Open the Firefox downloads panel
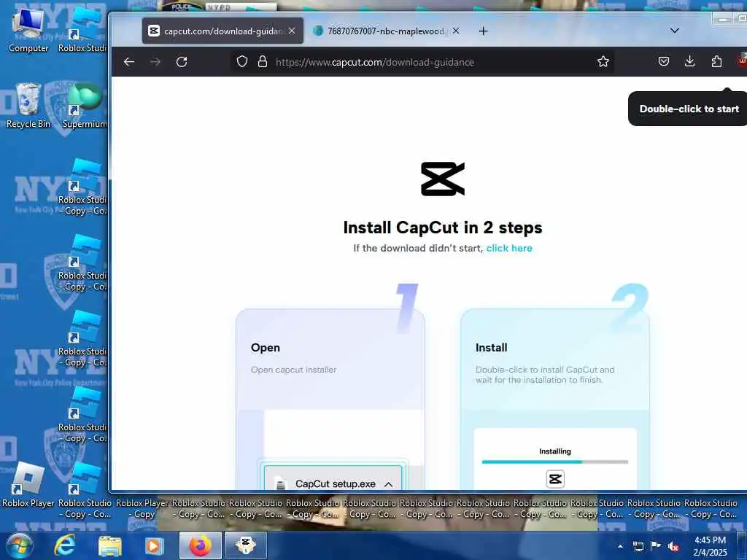This screenshot has height=560, width=747. (690, 61)
